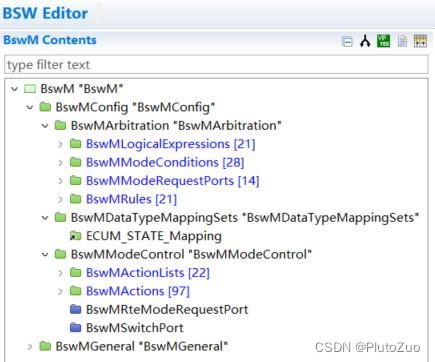Click the ECUM_STATE_Mapping reference icon
Viewport: 435px width, 362px height.
pos(76,236)
